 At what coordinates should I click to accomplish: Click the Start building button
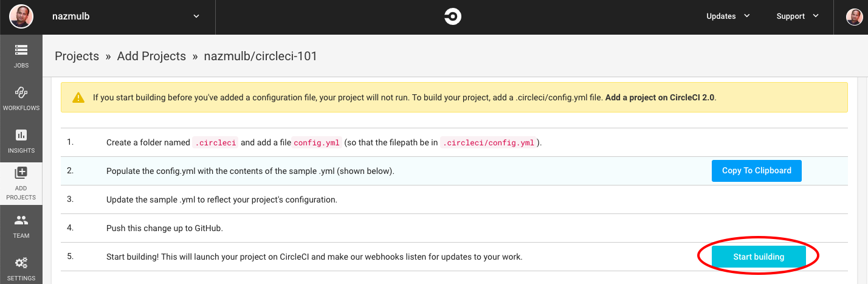pos(759,257)
